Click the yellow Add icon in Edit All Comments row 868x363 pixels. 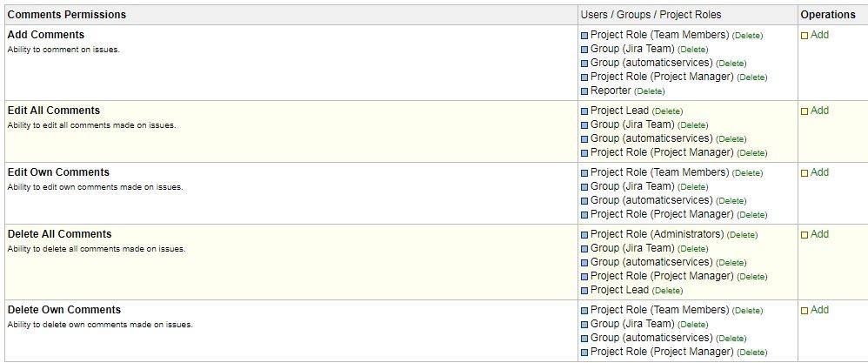805,111
